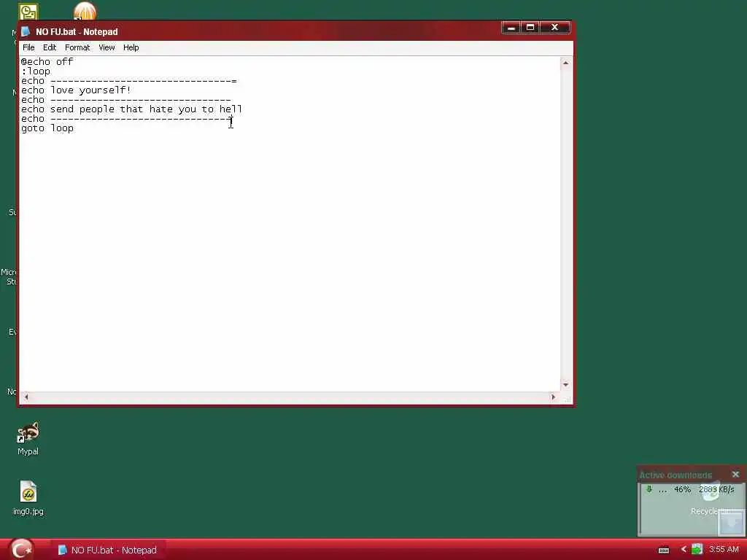Click the empty text area below the code

(290, 262)
